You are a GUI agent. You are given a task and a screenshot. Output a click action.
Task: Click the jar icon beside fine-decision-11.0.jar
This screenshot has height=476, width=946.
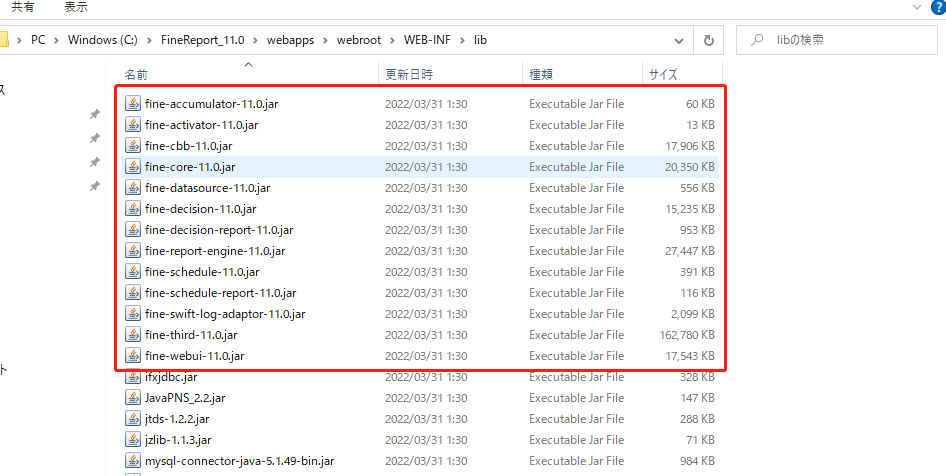132,209
